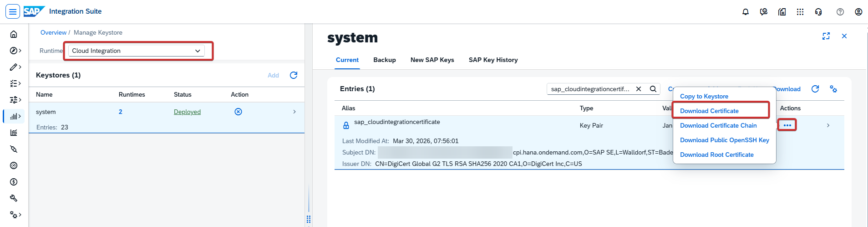Expand the Monitor bar chart sidebar item

coord(15,116)
